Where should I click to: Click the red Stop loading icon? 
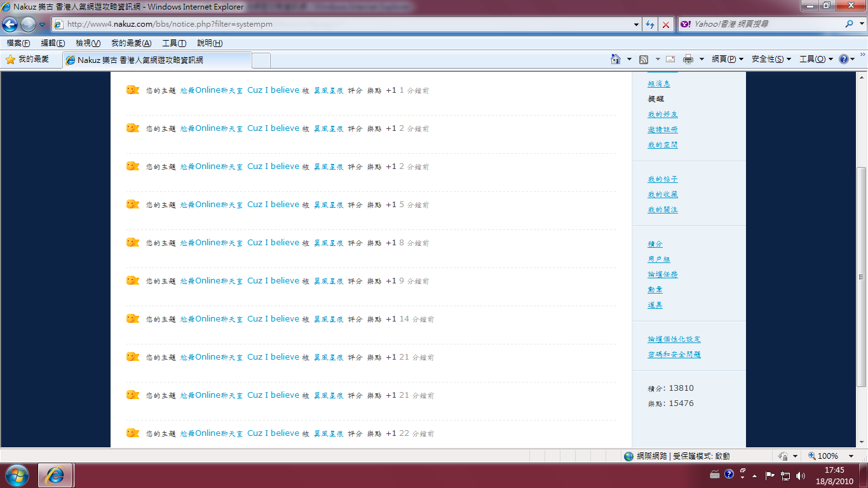[x=665, y=25]
